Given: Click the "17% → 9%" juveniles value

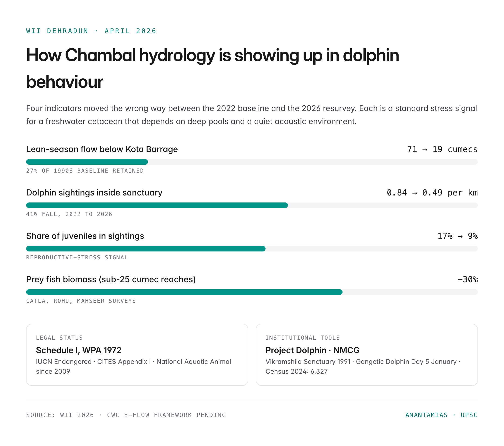Looking at the screenshot, I should coord(457,236).
